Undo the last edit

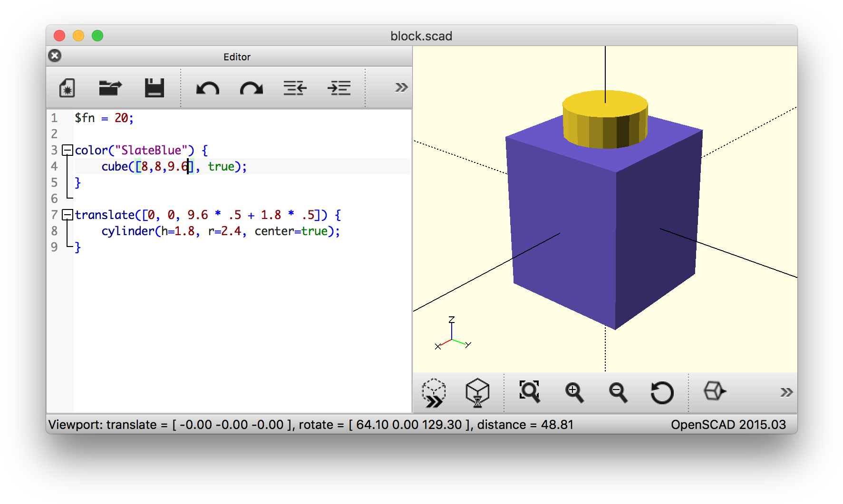point(208,88)
